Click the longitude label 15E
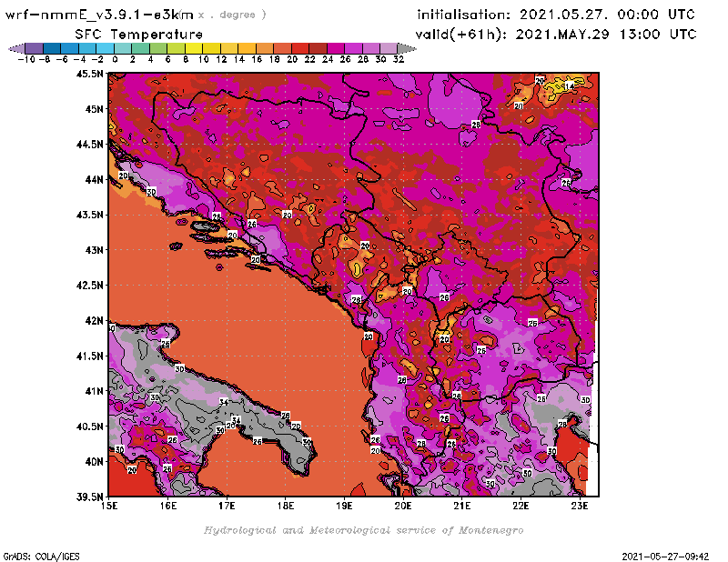The width and height of the screenshot is (728, 562). (109, 506)
